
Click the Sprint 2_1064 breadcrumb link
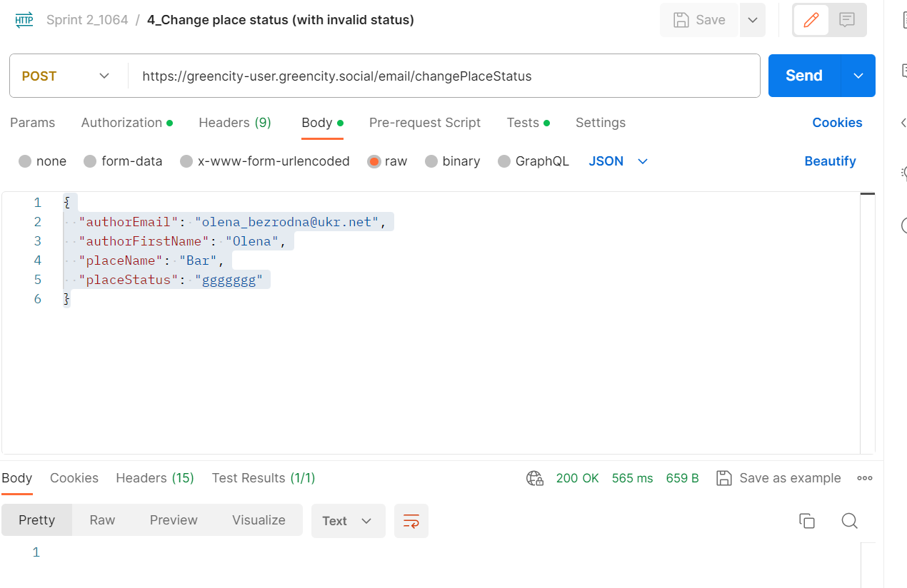pos(87,20)
